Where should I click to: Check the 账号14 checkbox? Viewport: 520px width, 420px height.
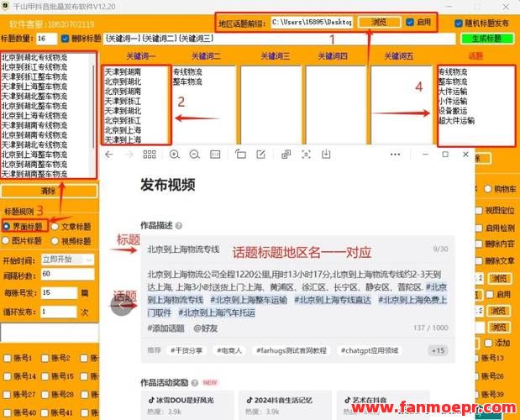click(x=8, y=376)
